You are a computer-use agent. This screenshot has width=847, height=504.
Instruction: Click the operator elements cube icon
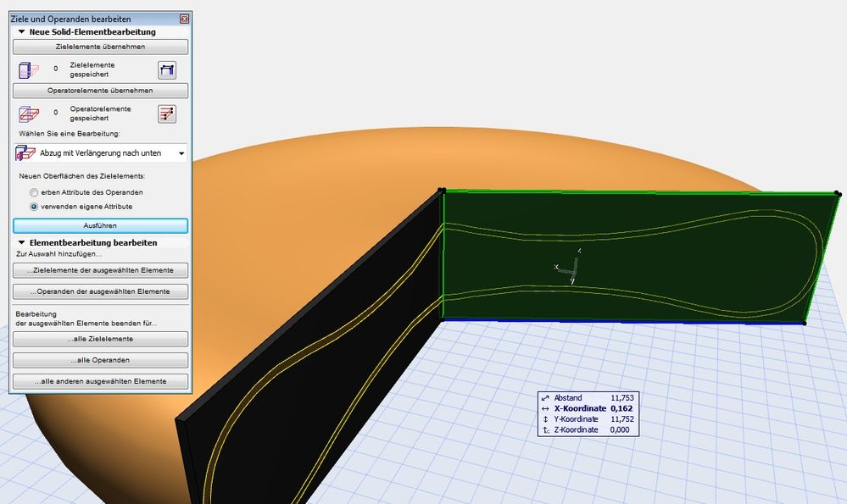tap(29, 114)
